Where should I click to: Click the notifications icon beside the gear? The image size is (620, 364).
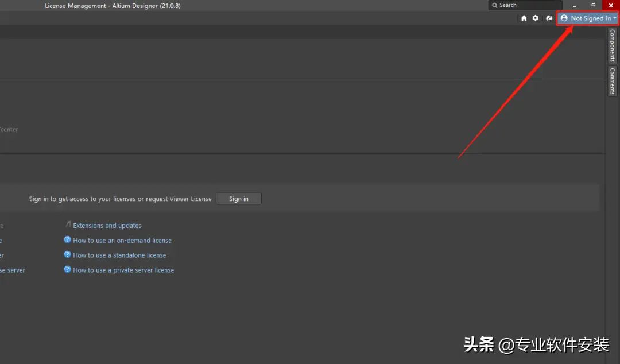pos(549,18)
